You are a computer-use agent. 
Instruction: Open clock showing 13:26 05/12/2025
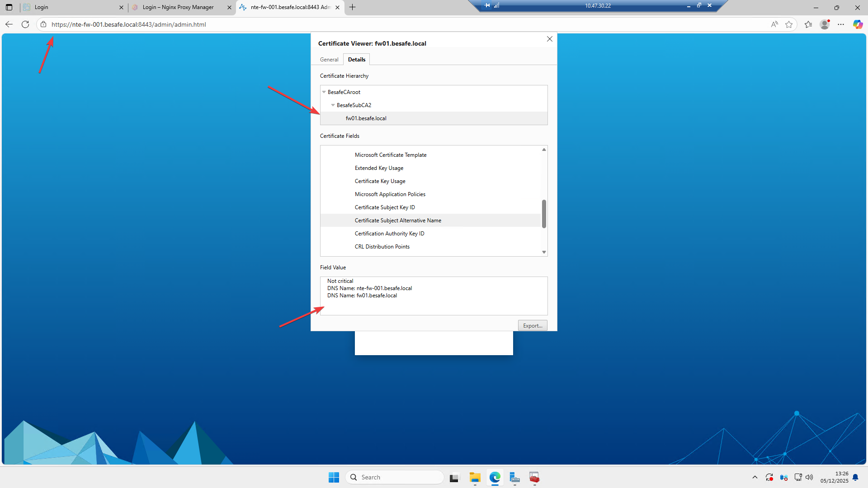834,477
